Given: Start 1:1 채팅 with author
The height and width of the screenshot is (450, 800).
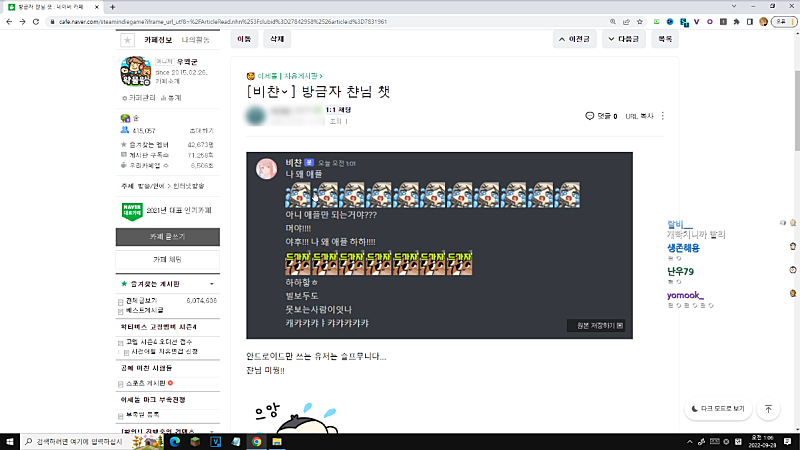Looking at the screenshot, I should pos(338,110).
